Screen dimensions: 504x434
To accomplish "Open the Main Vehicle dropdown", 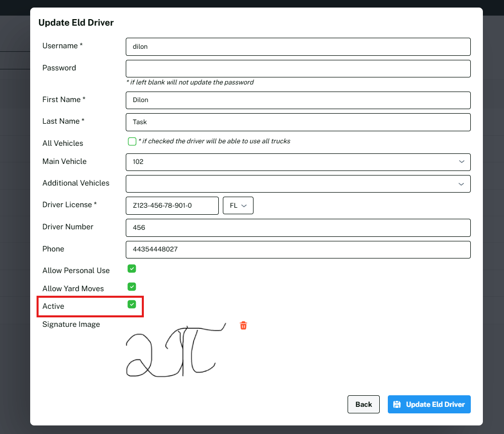I will click(298, 162).
